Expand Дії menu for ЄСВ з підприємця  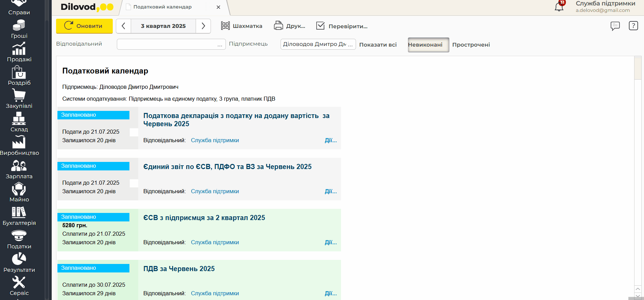click(330, 242)
